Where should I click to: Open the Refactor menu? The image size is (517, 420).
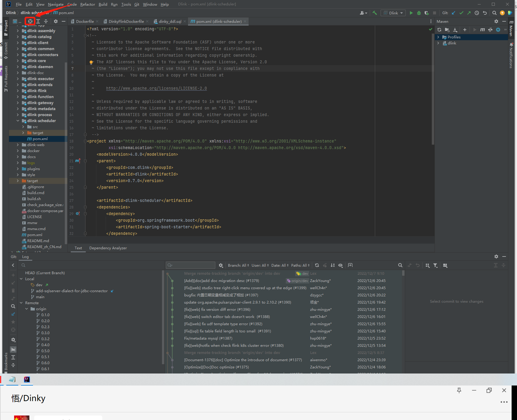click(x=87, y=4)
